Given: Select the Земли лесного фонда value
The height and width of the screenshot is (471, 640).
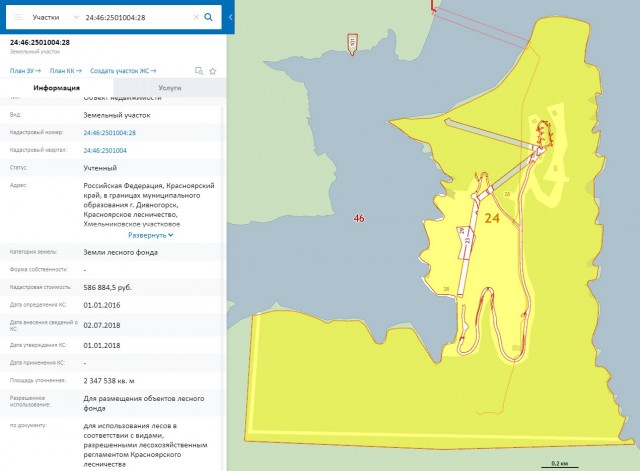Looking at the screenshot, I should [120, 252].
